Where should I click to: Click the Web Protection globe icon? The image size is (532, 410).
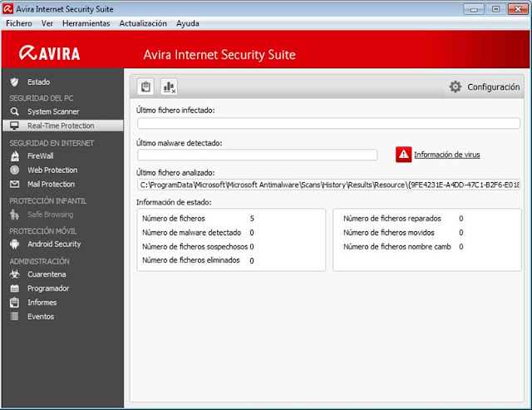(x=15, y=170)
